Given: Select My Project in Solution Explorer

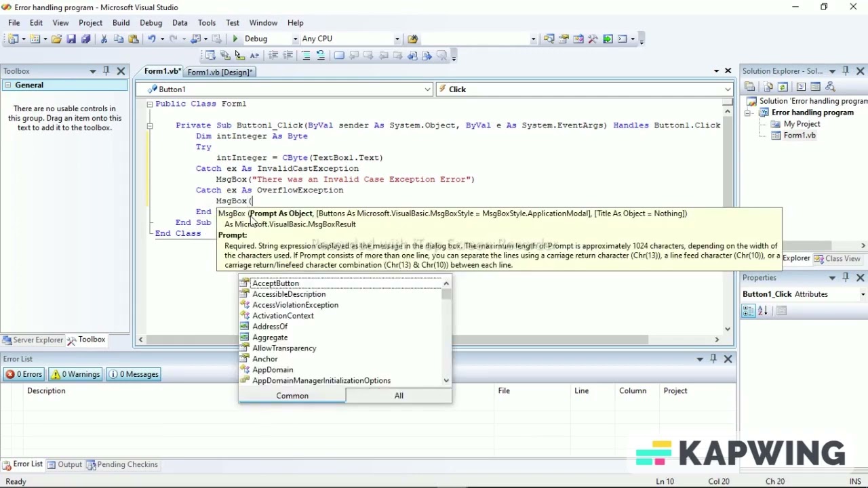Looking at the screenshot, I should coord(802,124).
